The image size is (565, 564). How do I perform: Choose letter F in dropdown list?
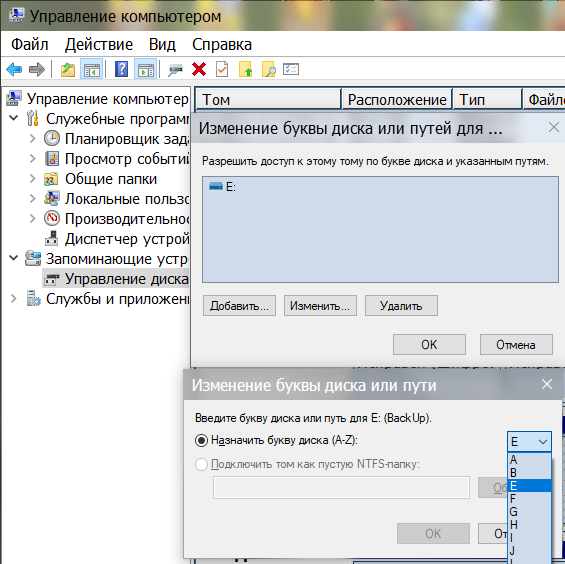(x=529, y=499)
